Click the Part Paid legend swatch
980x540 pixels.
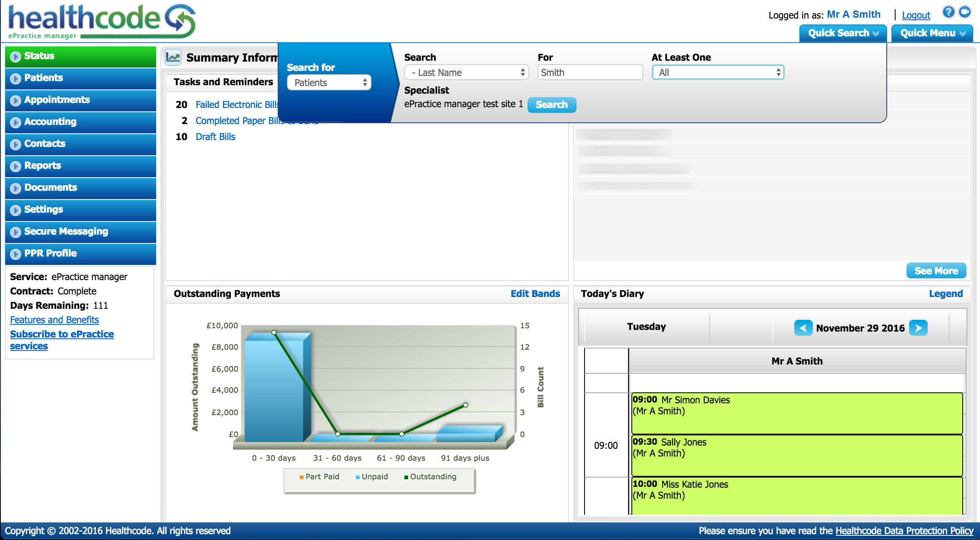pos(301,477)
